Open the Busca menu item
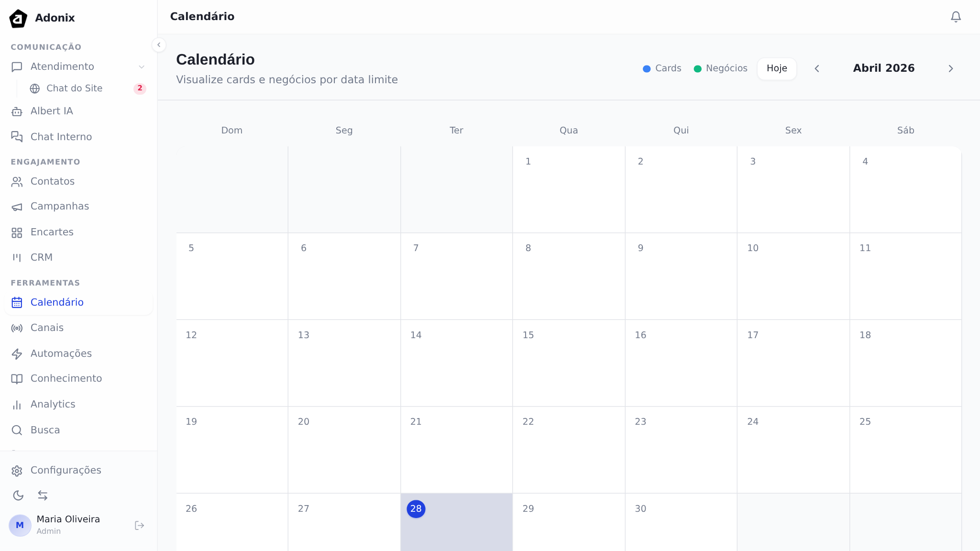 point(78,430)
